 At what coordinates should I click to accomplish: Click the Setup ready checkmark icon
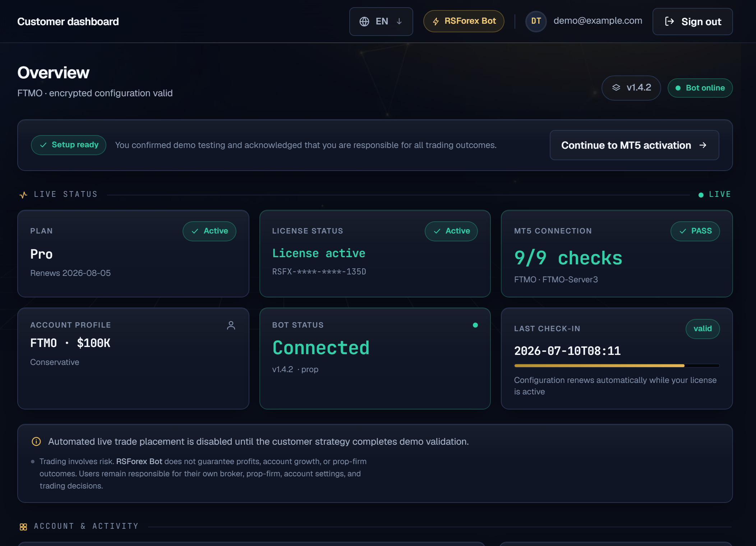tap(43, 145)
